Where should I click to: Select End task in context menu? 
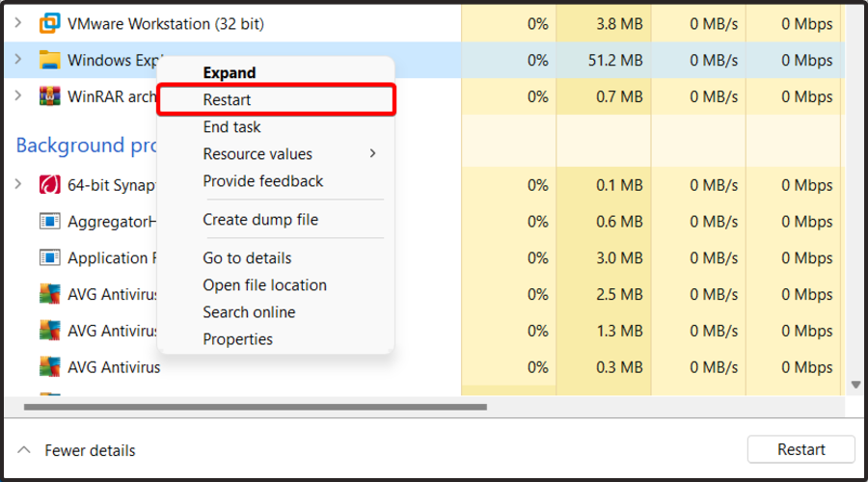pos(231,127)
